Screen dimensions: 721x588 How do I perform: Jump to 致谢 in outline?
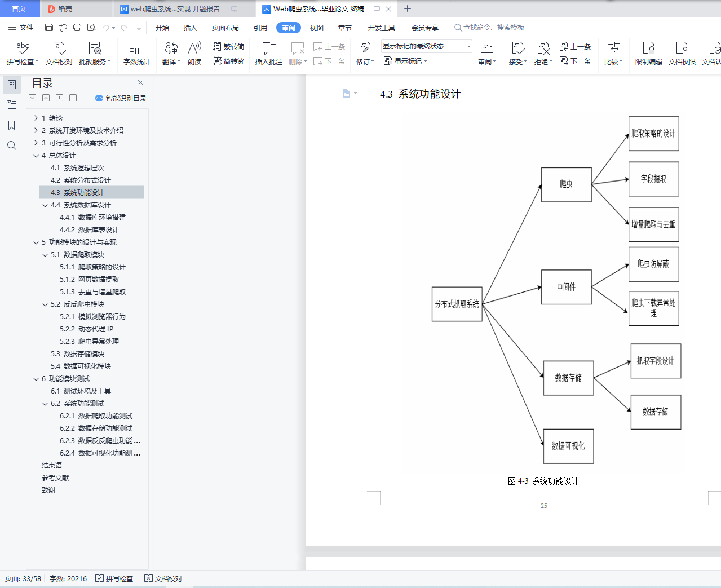tap(48, 490)
